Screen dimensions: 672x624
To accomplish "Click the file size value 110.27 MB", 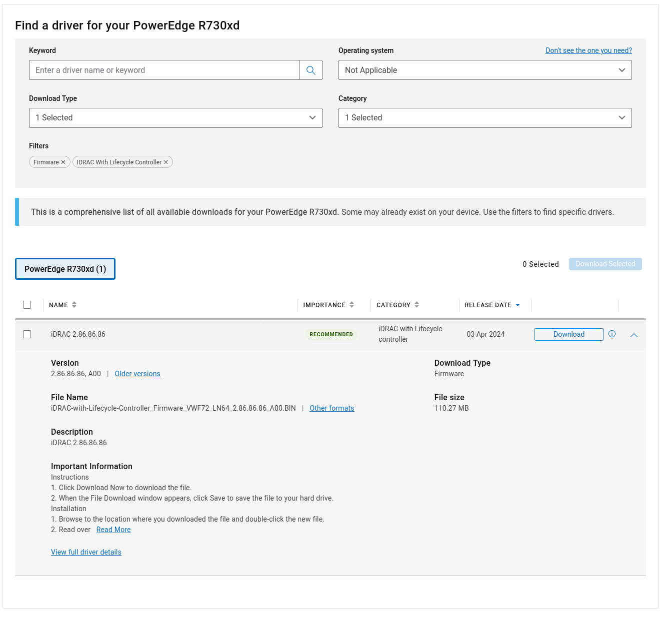I will coord(451,408).
